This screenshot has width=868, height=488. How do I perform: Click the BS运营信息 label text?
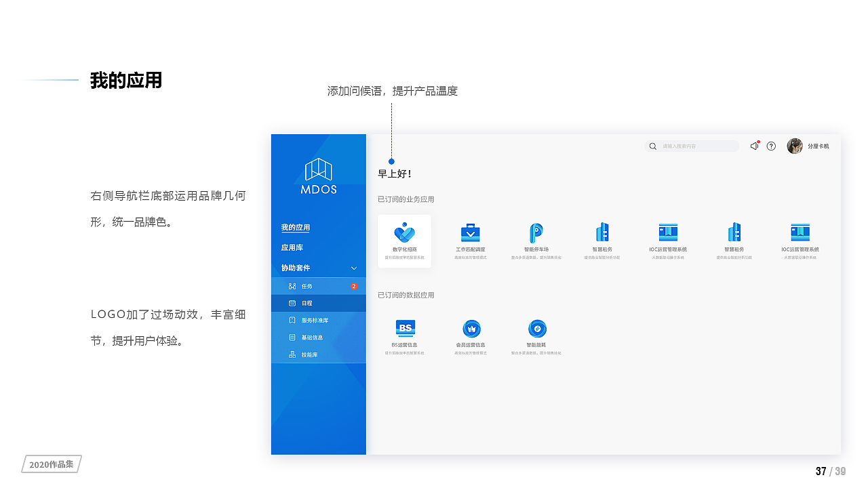[405, 345]
